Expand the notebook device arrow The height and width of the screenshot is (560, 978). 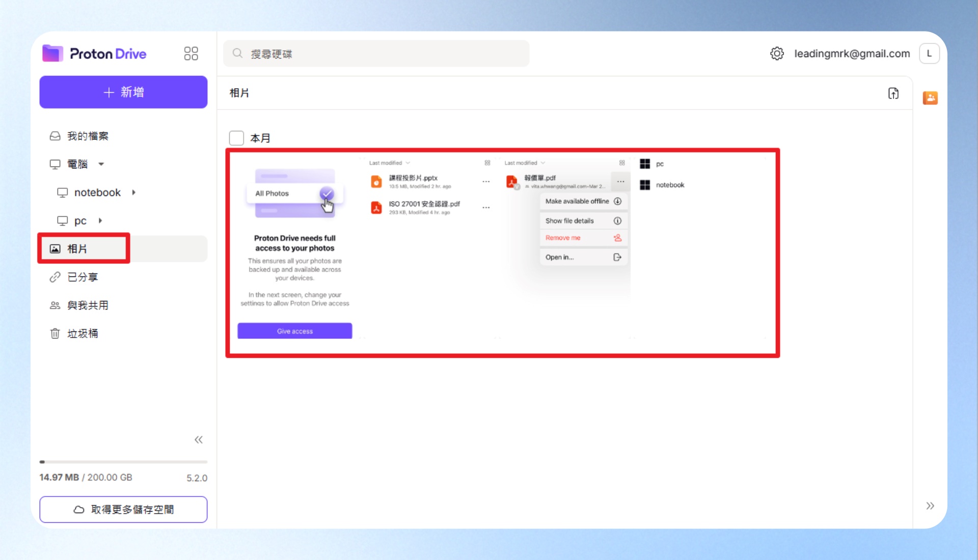pyautogui.click(x=133, y=192)
